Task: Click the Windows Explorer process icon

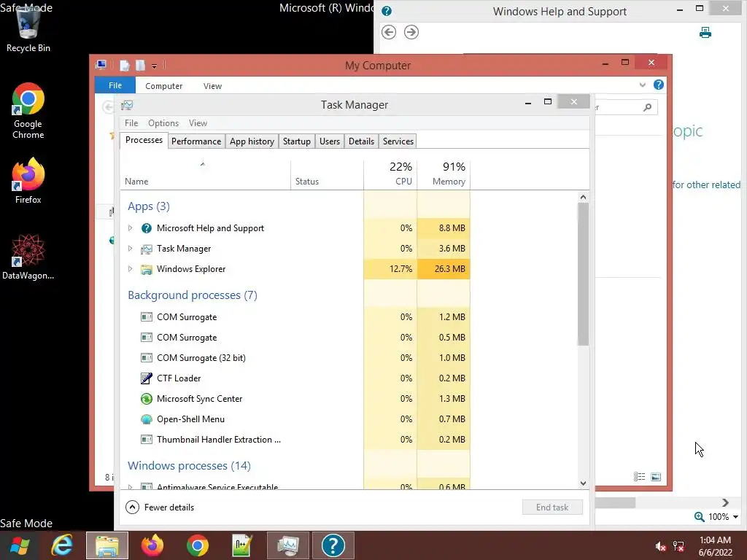Action: [146, 269]
